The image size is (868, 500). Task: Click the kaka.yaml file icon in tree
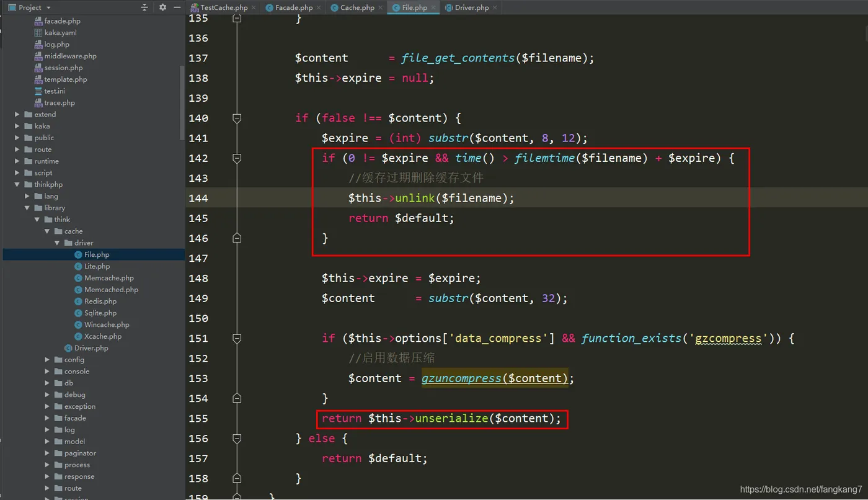point(38,32)
